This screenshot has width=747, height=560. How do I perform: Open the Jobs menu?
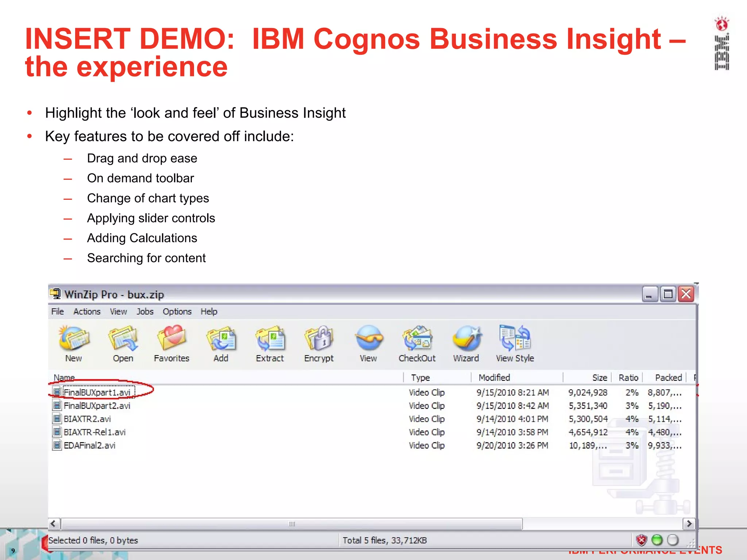pyautogui.click(x=145, y=311)
